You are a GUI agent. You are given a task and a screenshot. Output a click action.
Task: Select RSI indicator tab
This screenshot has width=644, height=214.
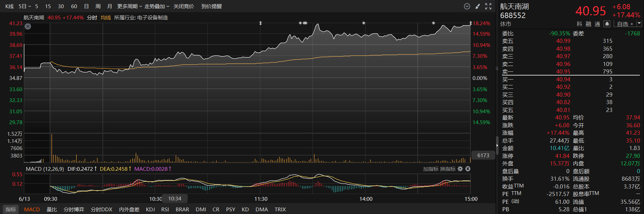[x=165, y=210]
